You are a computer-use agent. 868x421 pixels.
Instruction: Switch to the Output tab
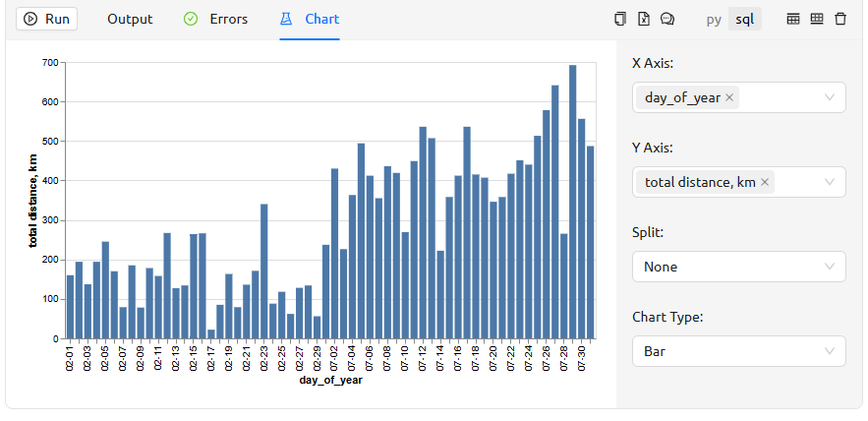click(130, 19)
